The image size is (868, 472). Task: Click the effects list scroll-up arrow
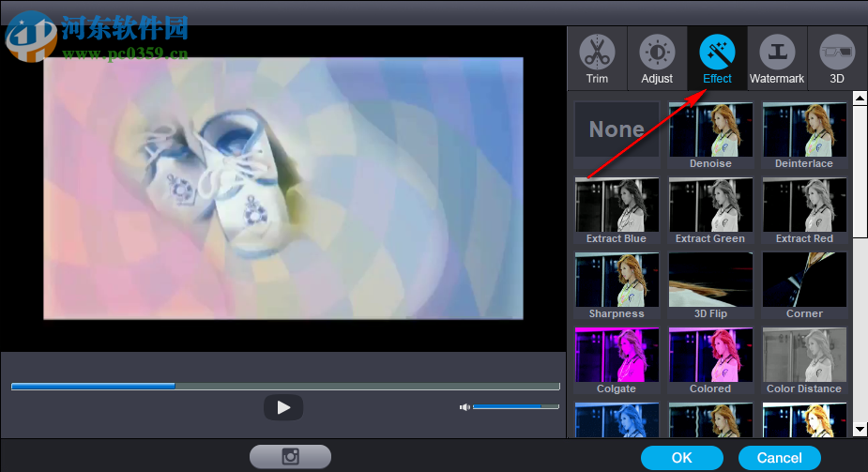(860, 99)
